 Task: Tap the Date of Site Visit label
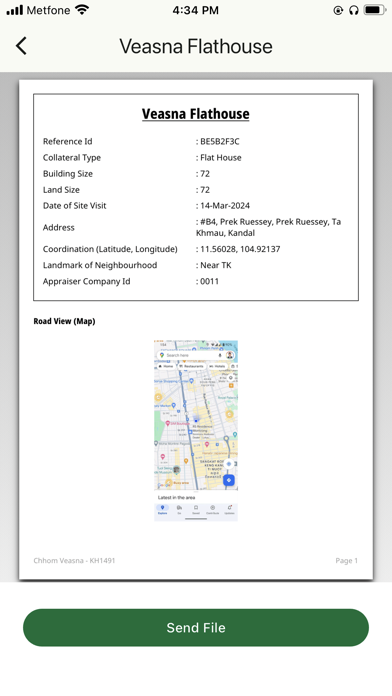tap(75, 206)
